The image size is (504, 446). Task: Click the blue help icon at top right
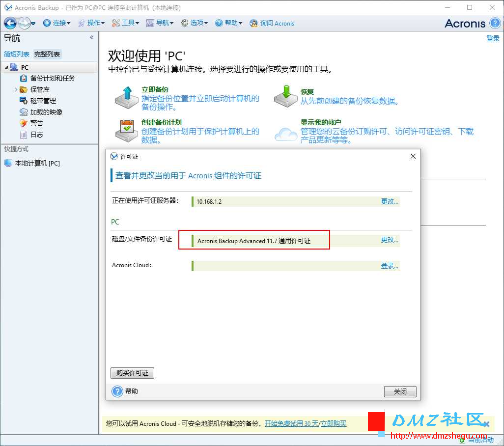(x=495, y=23)
